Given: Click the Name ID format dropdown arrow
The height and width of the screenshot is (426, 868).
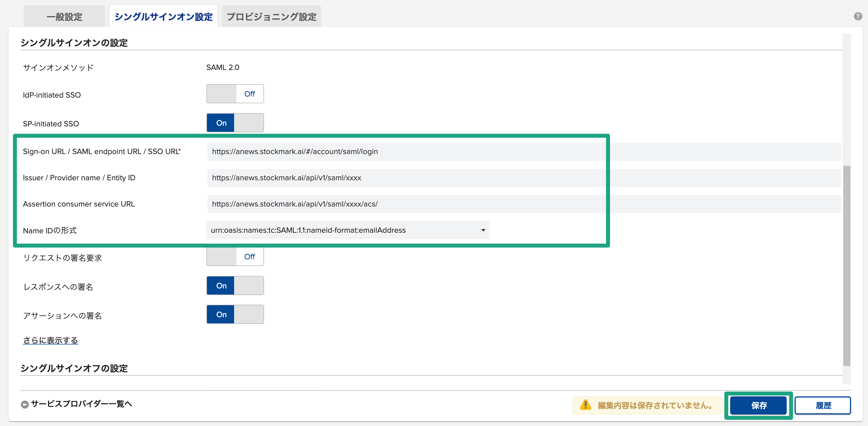Looking at the screenshot, I should pos(483,230).
